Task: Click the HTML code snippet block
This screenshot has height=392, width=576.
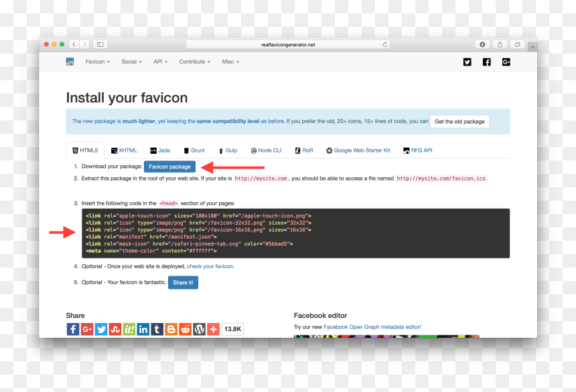Action: pos(296,233)
